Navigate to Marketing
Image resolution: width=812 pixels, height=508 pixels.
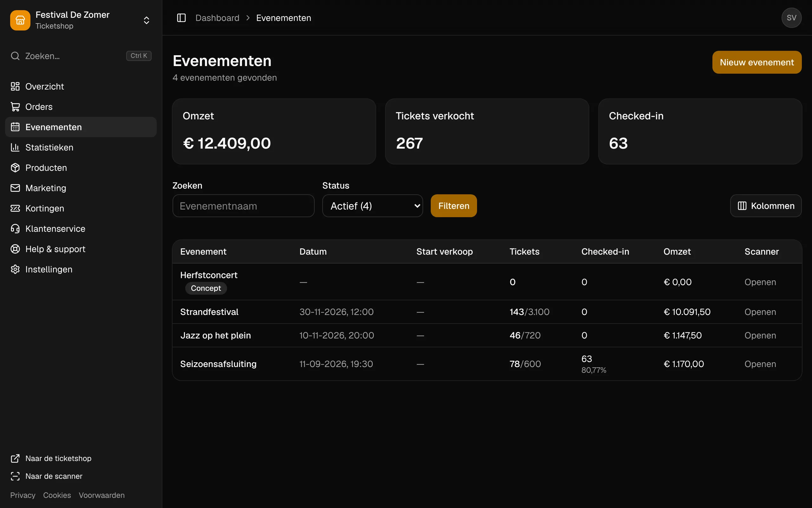(81, 188)
